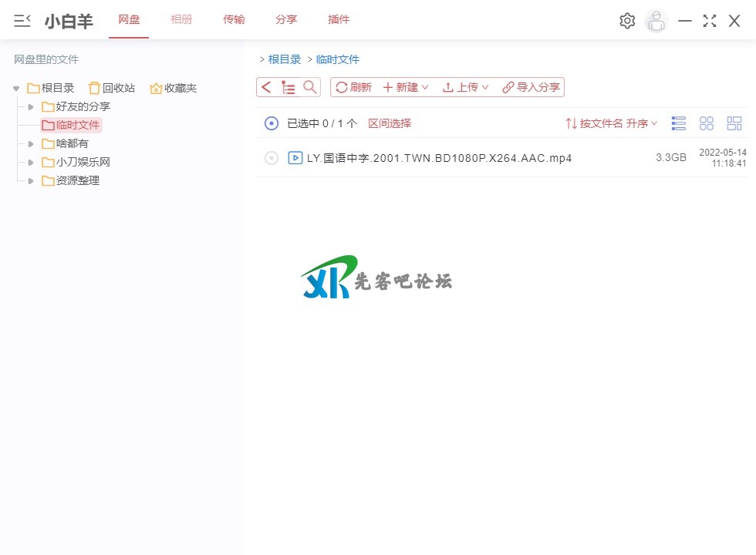This screenshot has height=555, width=756.
Task: Toggle select-all circle next to 已选中
Action: (271, 123)
